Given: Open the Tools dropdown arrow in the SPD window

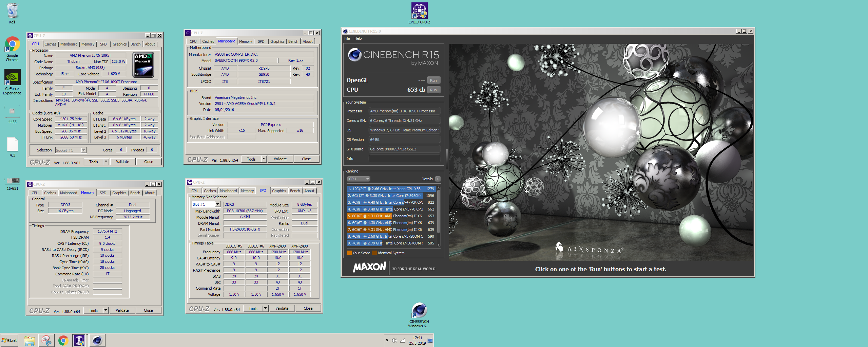Looking at the screenshot, I should 265,308.
